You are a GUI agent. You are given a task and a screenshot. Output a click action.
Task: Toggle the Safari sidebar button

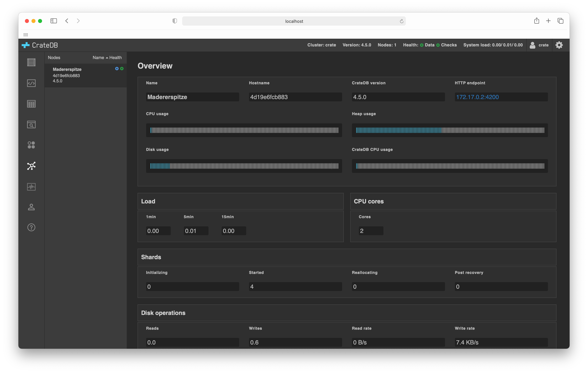(54, 21)
